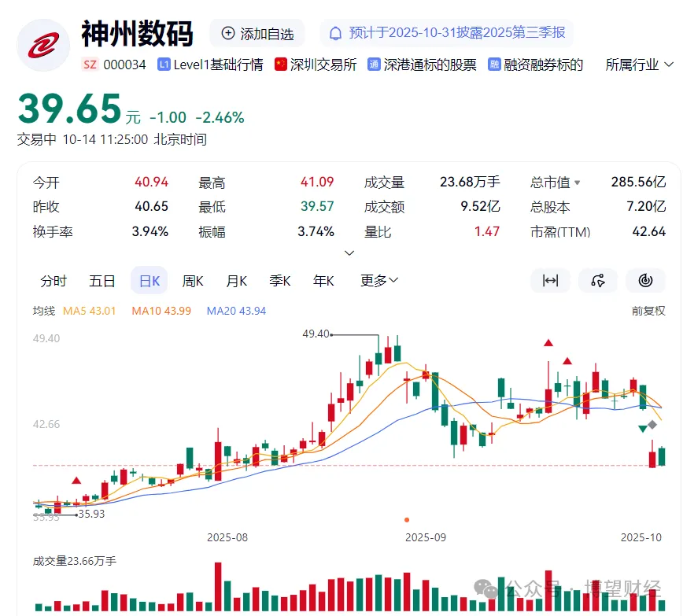Click the 成交额 value 9.52亿
683x616 pixels.
pos(480,206)
